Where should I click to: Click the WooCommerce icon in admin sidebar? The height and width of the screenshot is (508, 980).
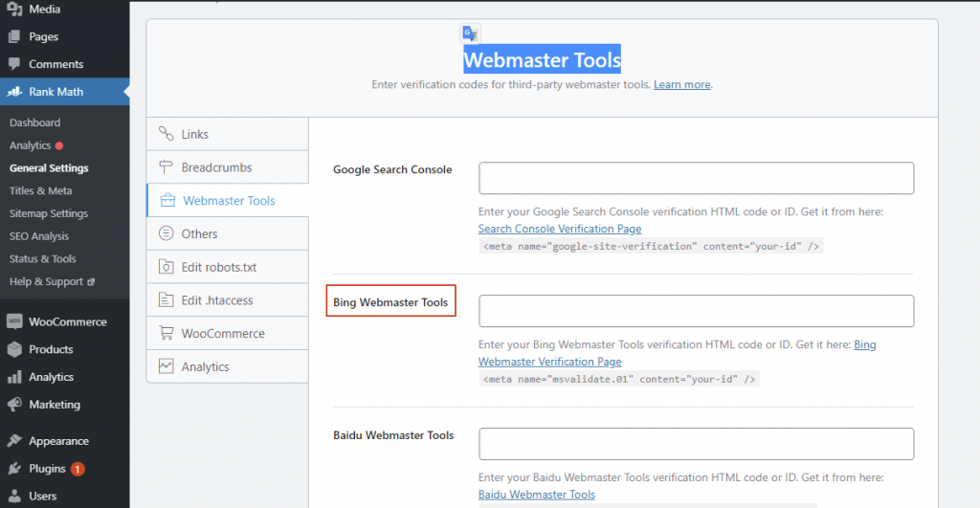[x=14, y=321]
